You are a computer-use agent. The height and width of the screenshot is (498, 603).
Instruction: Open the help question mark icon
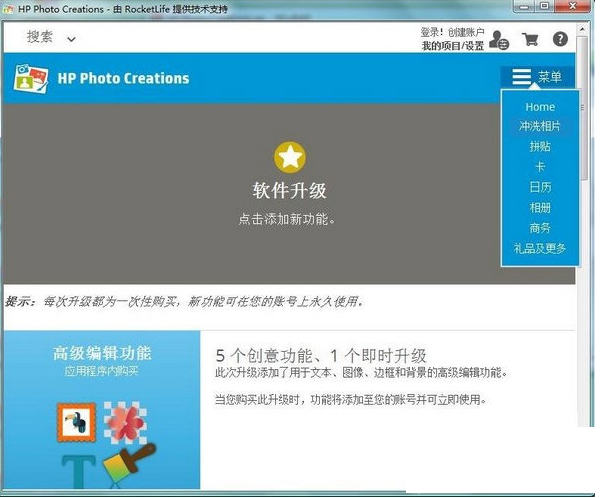coord(560,39)
